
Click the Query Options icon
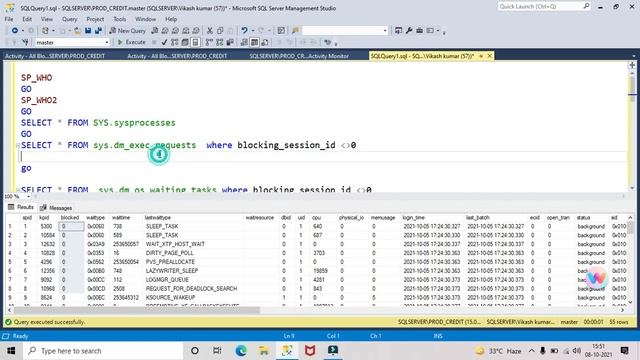point(184,42)
